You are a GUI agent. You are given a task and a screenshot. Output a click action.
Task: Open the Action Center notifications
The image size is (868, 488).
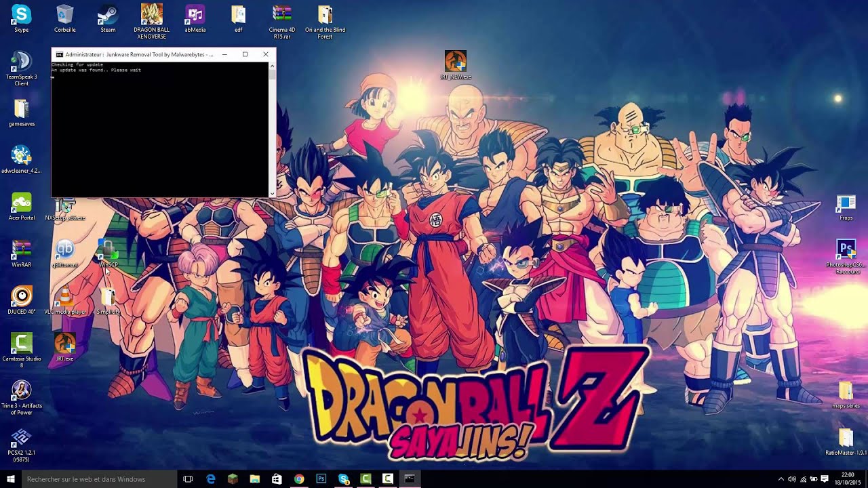coord(825,479)
